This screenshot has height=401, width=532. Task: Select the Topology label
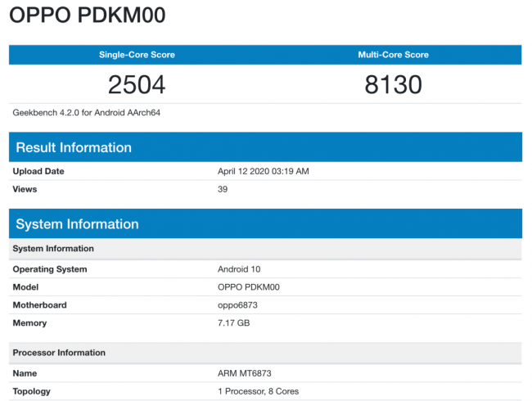(x=31, y=391)
